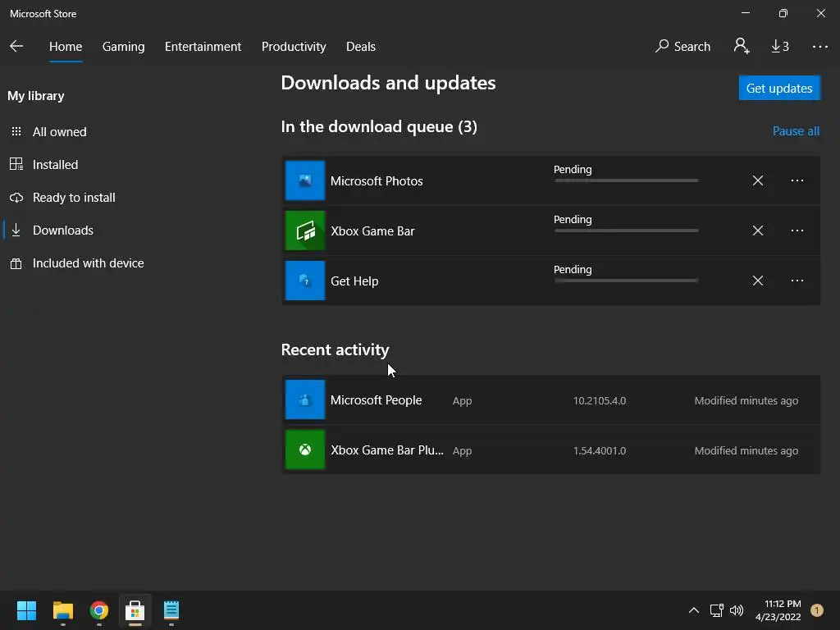840x630 pixels.
Task: Cancel the Xbox Game Bar download
Action: click(757, 231)
